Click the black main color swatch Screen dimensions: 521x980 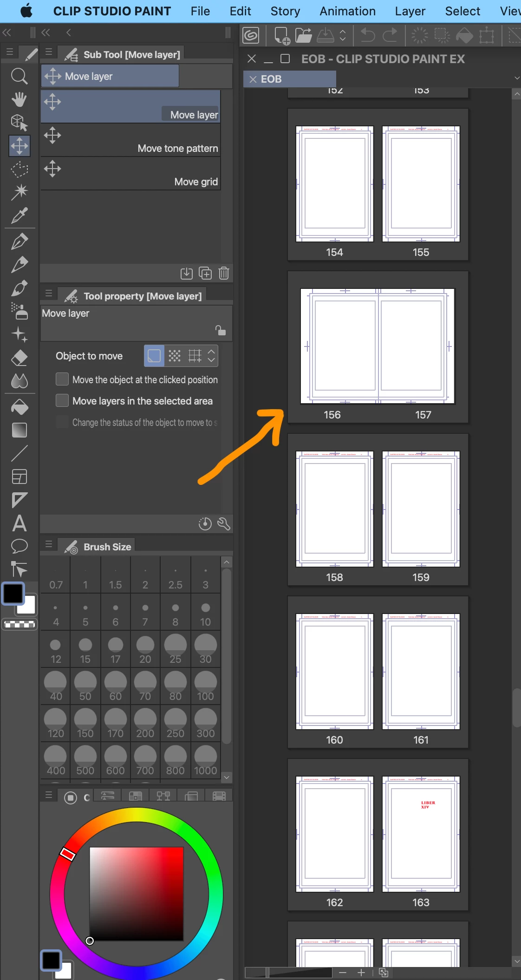click(13, 594)
